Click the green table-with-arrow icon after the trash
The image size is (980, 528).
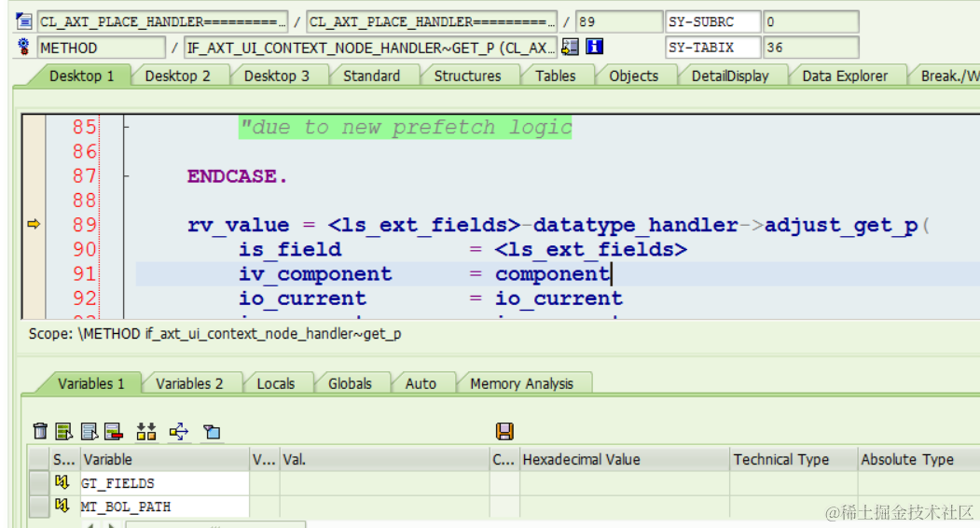coord(63,431)
